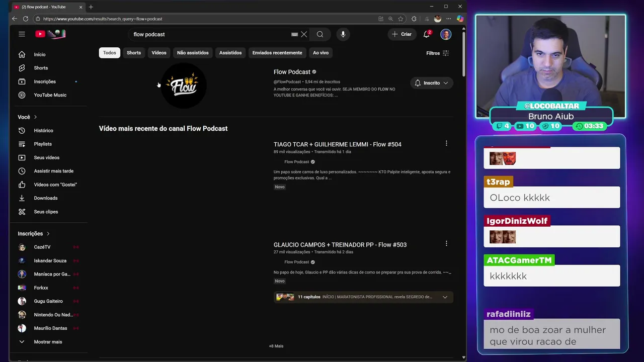The image size is (644, 362).
Task: Clear the search query with the X
Action: tap(304, 34)
